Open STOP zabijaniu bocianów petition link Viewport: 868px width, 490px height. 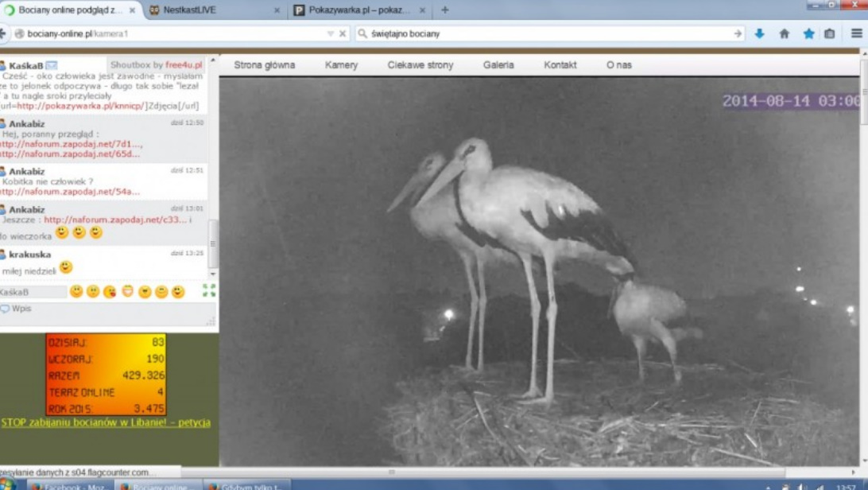[106, 423]
